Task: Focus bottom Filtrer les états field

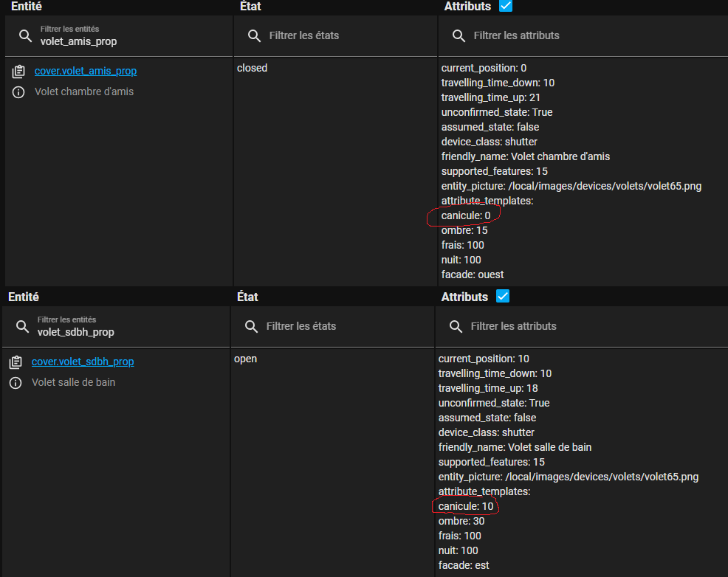Action: point(332,327)
